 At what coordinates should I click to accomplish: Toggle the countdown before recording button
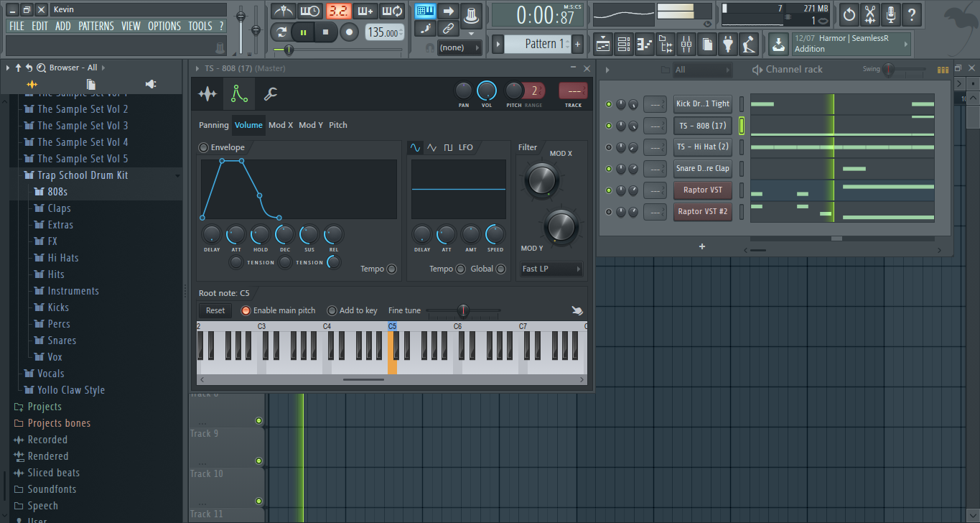[x=337, y=11]
